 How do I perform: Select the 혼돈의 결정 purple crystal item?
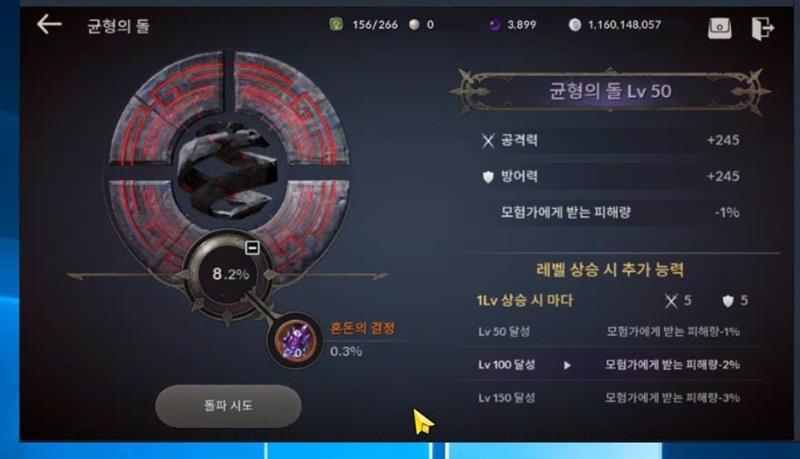pyautogui.click(x=295, y=340)
